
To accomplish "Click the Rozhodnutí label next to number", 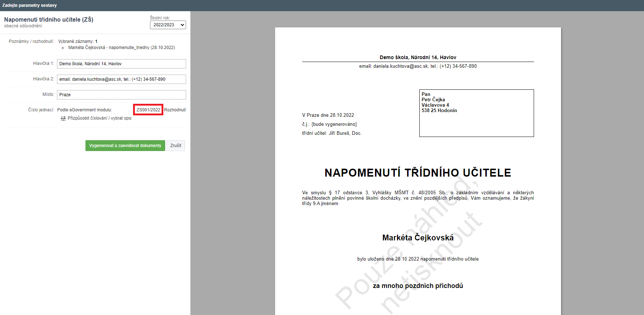I will (175, 110).
